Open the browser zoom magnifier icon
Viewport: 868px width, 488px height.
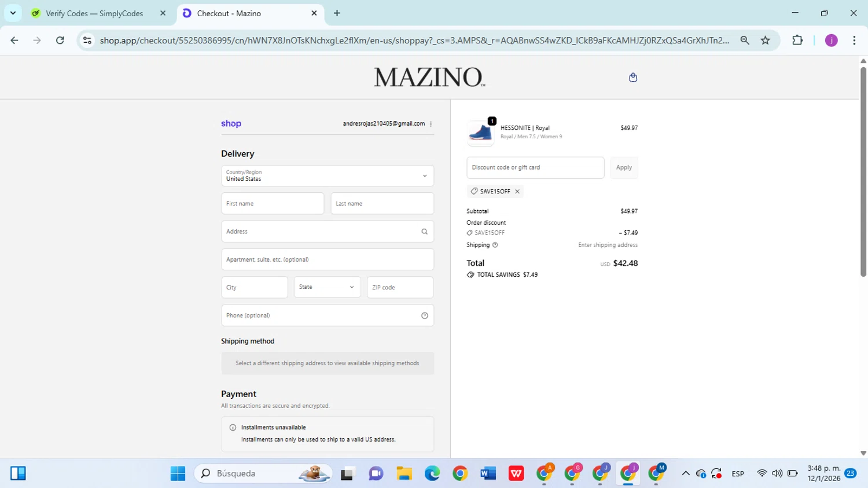click(x=745, y=41)
